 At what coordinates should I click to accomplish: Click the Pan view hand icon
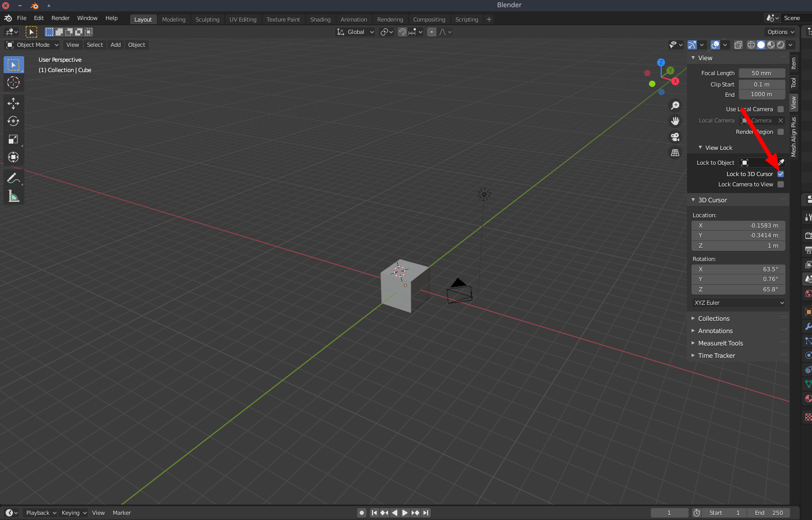[x=675, y=121]
